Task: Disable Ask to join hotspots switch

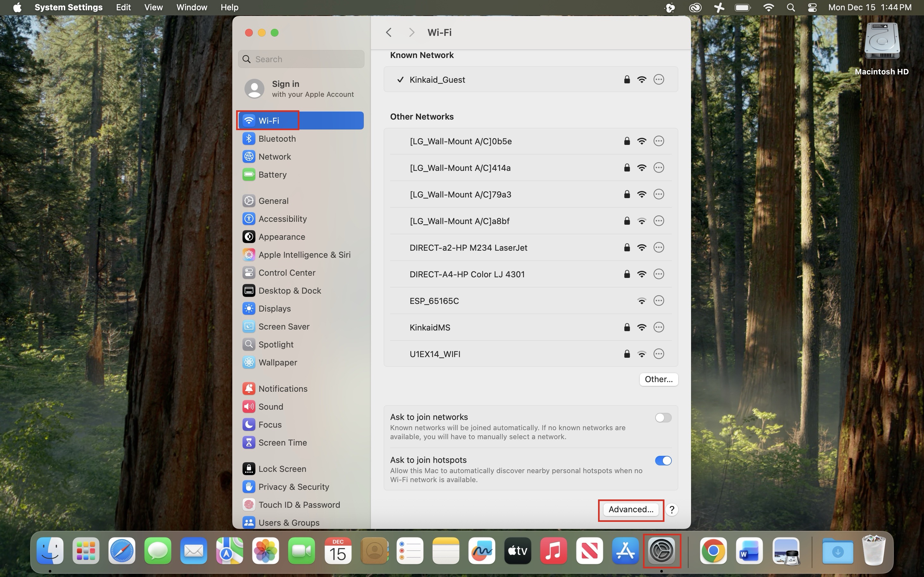Action: pyautogui.click(x=663, y=461)
